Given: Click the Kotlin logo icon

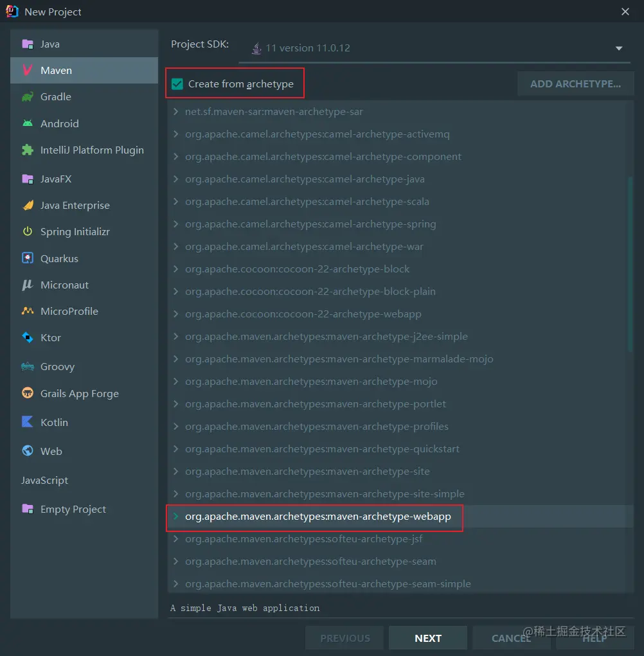Looking at the screenshot, I should click(x=28, y=421).
